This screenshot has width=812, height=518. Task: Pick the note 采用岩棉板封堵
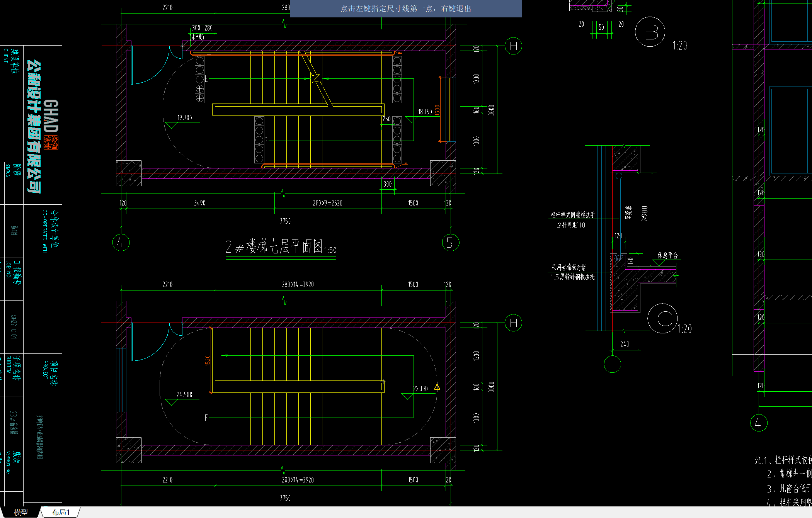click(569, 267)
